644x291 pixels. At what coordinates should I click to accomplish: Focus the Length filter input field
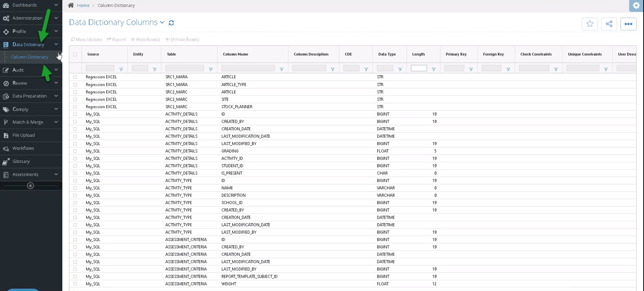coord(419,68)
